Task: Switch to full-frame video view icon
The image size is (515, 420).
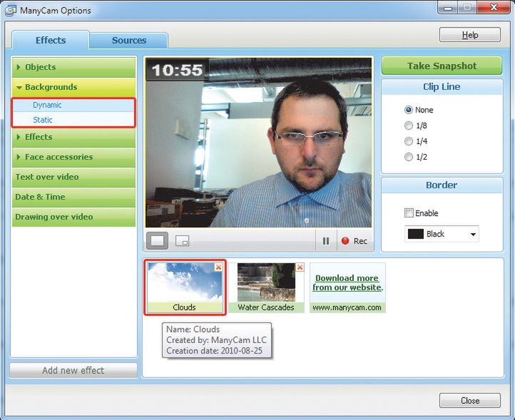Action: (x=158, y=241)
